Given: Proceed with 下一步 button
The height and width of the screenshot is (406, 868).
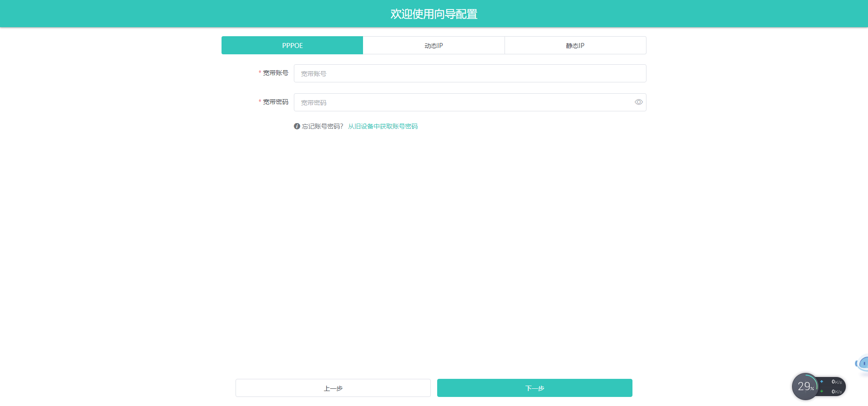Looking at the screenshot, I should tap(534, 388).
